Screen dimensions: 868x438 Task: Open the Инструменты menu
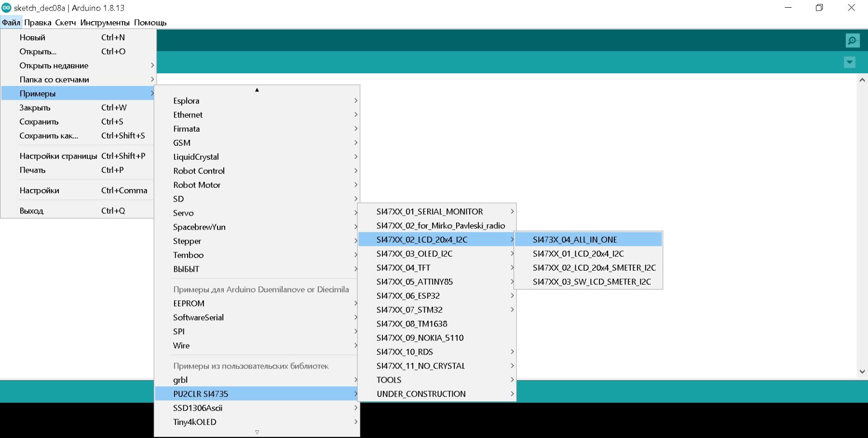pyautogui.click(x=105, y=23)
